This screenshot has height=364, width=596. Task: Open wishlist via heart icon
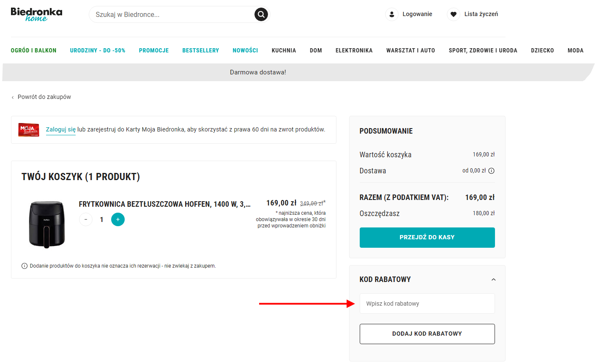tap(454, 14)
